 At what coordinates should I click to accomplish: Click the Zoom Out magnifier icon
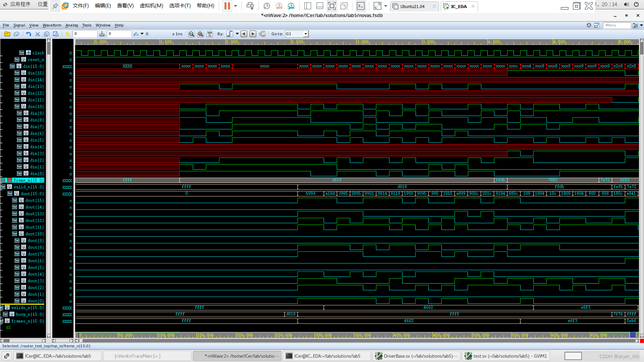point(192,34)
